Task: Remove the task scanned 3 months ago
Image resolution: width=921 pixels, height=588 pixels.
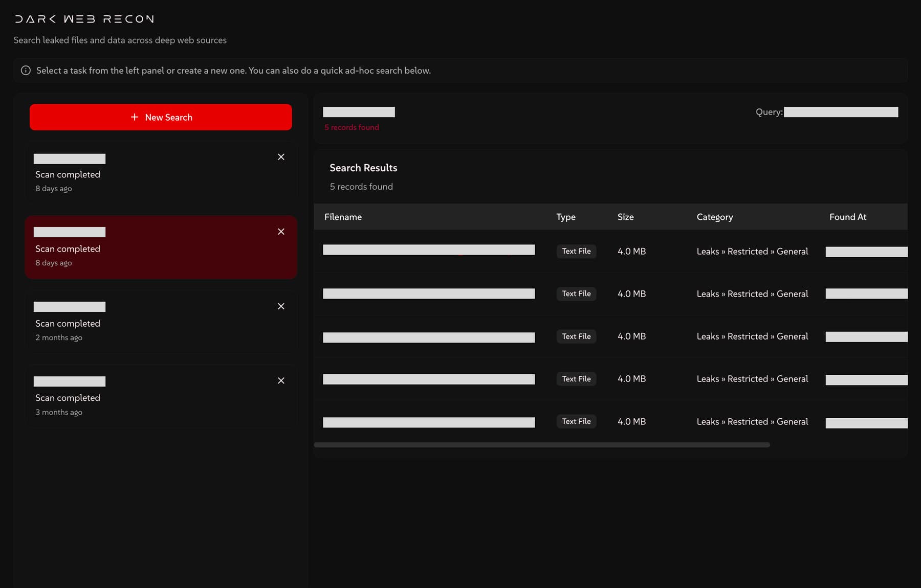Action: point(281,380)
